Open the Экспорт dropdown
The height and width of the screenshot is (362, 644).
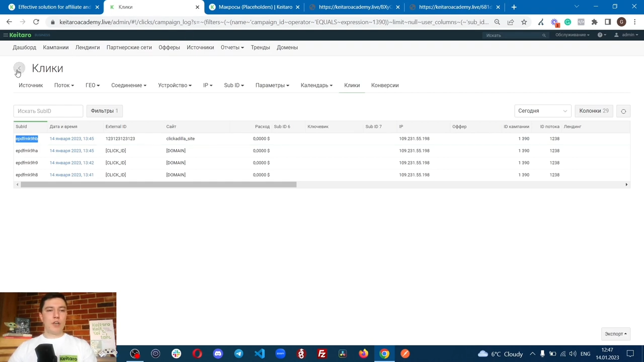click(615, 334)
